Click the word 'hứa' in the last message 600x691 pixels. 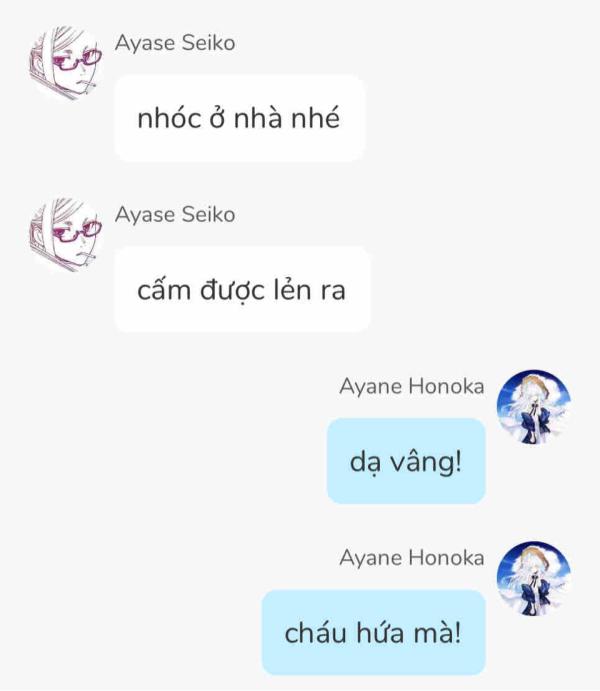380,633
